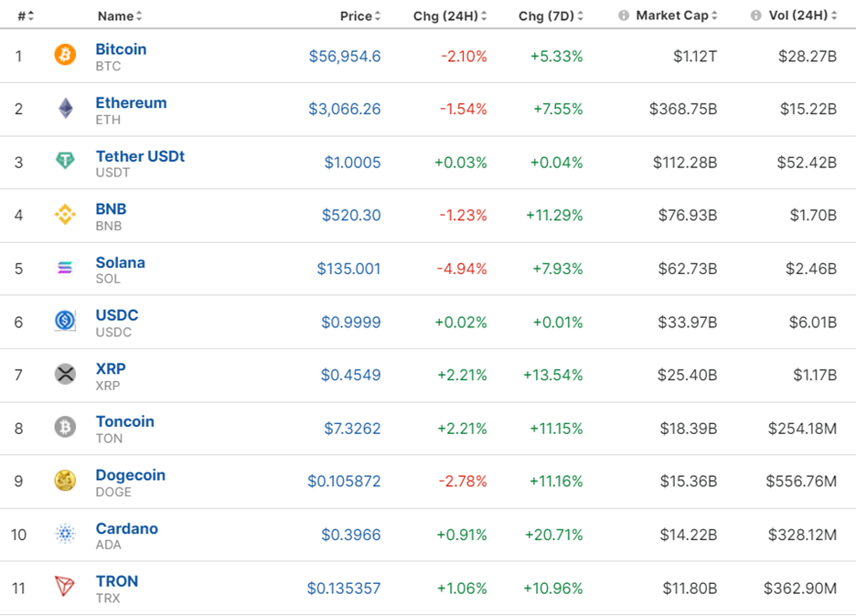856x616 pixels.
Task: Click Tether's price $1.0005
Action: pyautogui.click(x=353, y=163)
